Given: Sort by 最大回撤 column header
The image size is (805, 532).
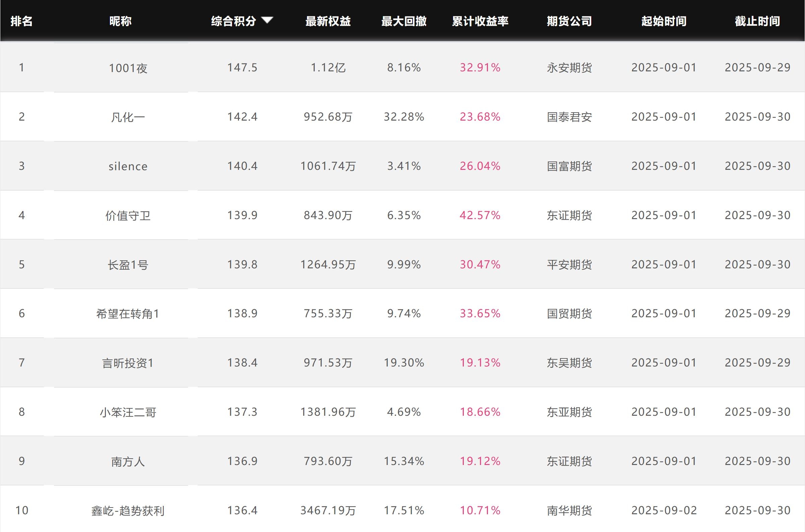Looking at the screenshot, I should coord(404,21).
